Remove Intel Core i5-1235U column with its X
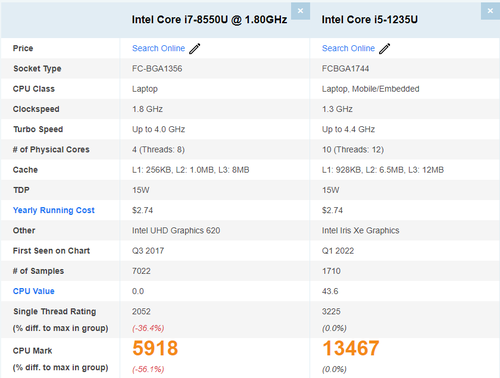Image resolution: width=500 pixels, height=378 pixels. point(490,11)
